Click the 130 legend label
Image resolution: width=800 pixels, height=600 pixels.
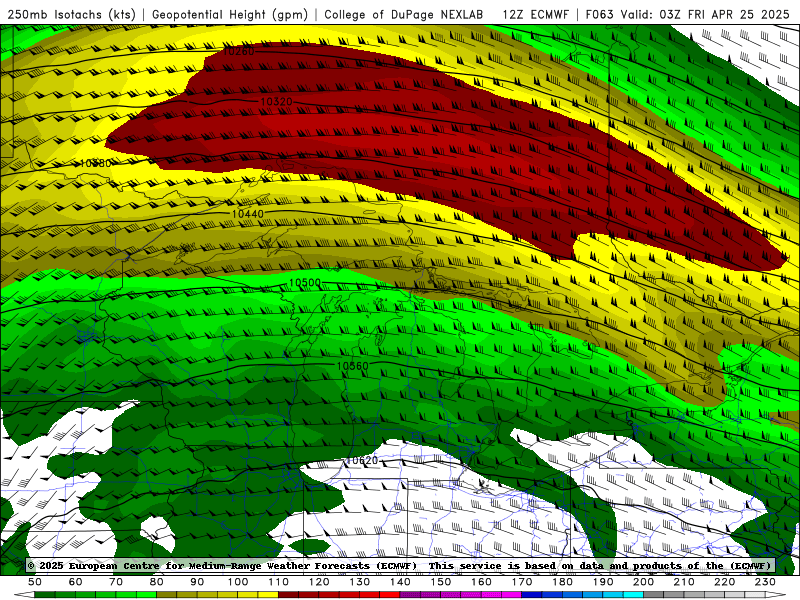[360, 582]
